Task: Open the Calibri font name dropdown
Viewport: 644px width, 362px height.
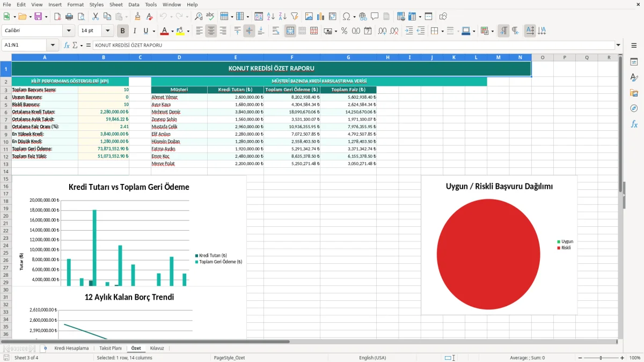Action: click(68, 31)
